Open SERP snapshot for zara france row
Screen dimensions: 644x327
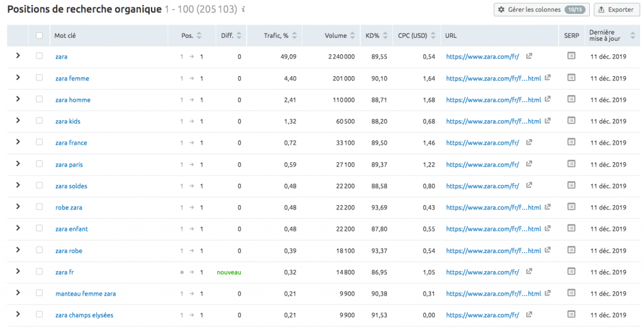tap(571, 141)
